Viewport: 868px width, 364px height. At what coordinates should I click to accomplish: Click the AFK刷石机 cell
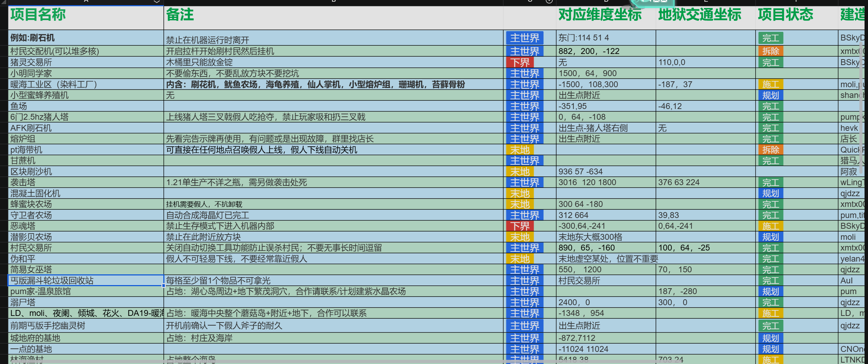click(86, 128)
